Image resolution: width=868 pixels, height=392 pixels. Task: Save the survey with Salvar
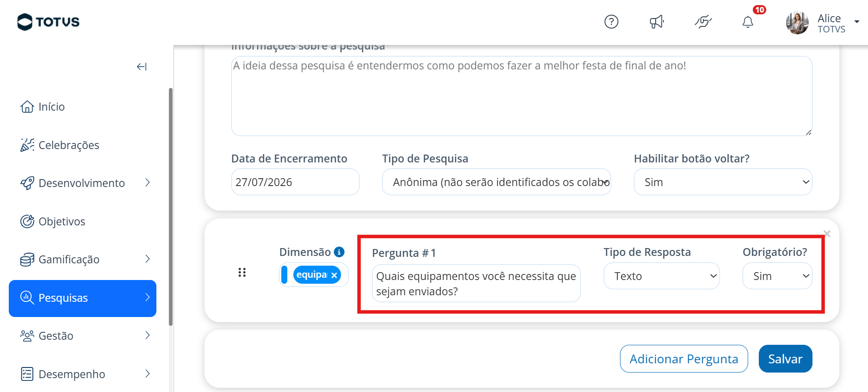pyautogui.click(x=785, y=359)
